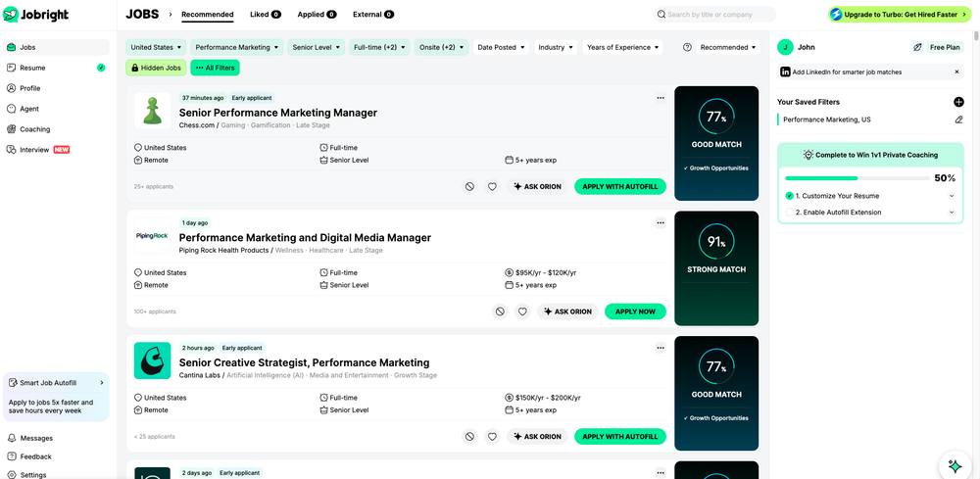Expand Customize Your Resume step
This screenshot has width=980, height=479.
coord(952,196)
